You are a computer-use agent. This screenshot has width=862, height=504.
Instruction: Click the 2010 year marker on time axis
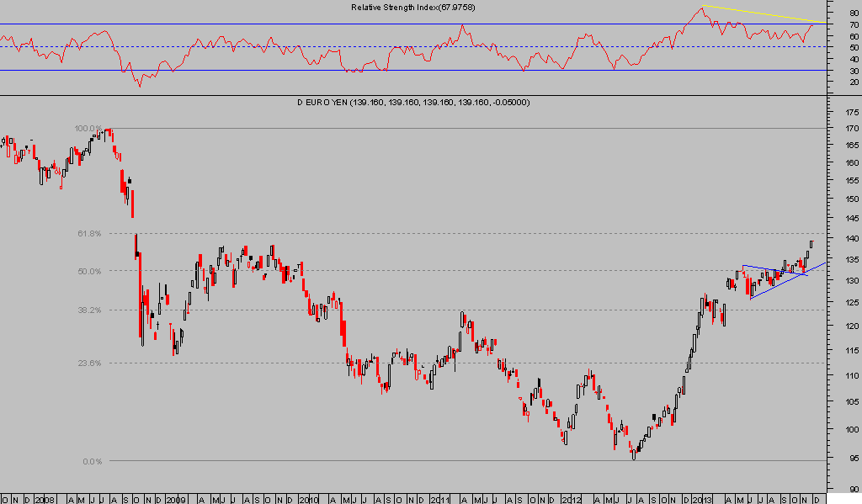pos(308,498)
